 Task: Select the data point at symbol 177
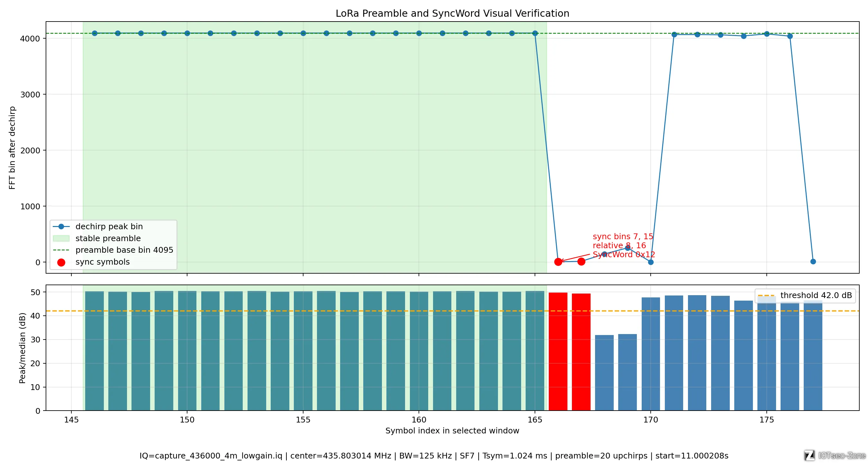(813, 261)
